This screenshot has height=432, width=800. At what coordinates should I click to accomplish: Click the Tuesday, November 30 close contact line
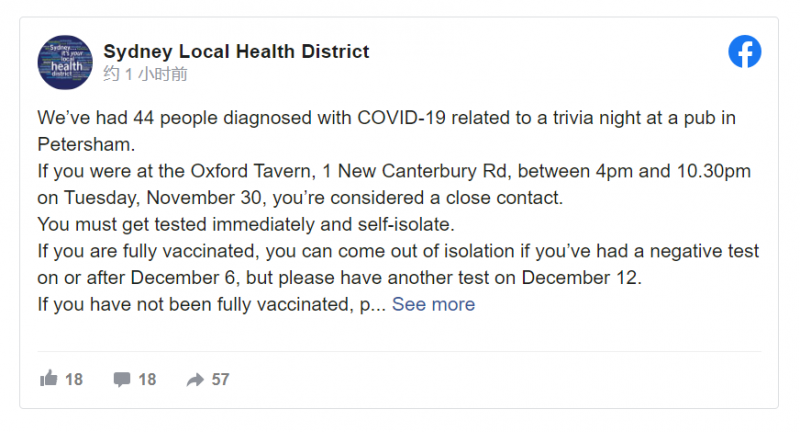click(300, 198)
